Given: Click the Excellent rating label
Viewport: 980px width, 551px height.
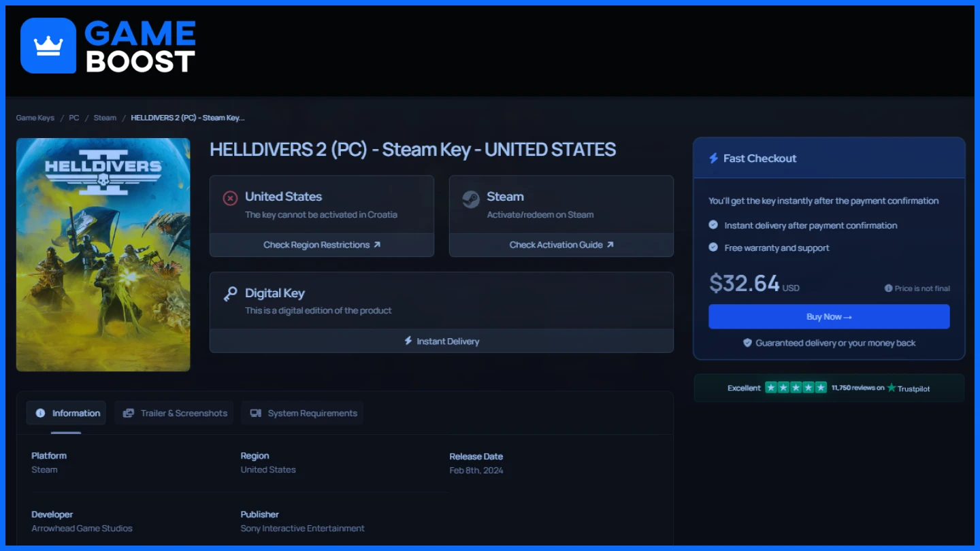Looking at the screenshot, I should click(x=744, y=388).
